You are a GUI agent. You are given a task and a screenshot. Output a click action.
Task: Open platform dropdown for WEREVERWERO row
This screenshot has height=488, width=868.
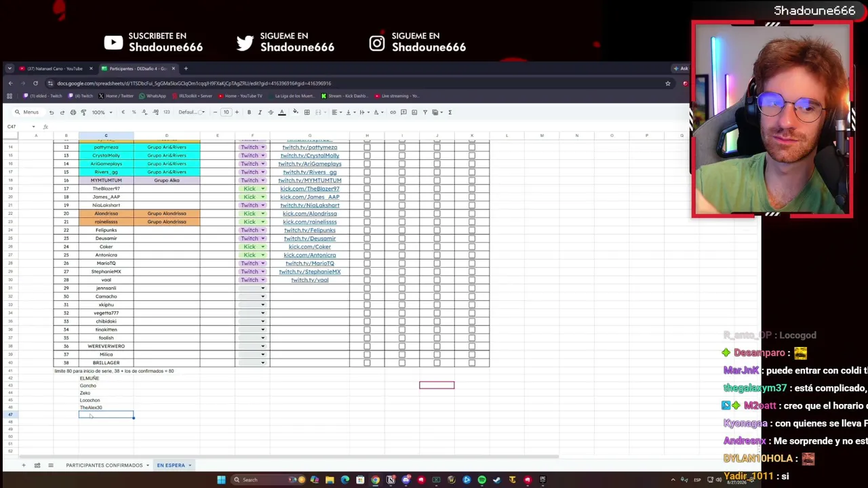pyautogui.click(x=262, y=346)
